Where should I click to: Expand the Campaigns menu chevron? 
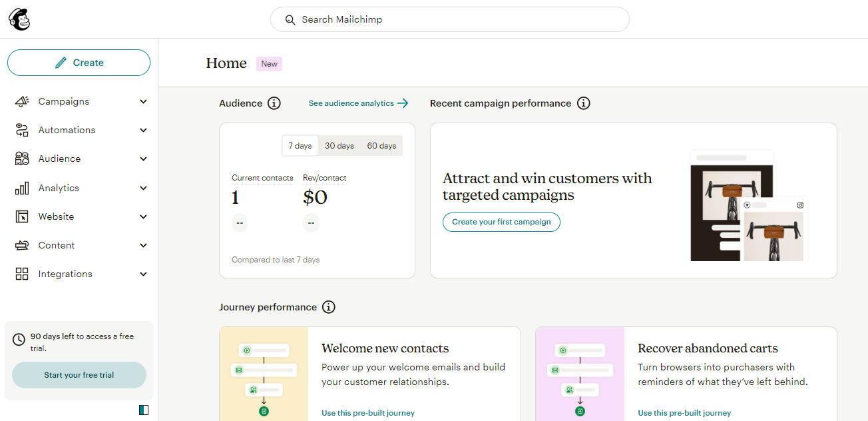tap(143, 101)
